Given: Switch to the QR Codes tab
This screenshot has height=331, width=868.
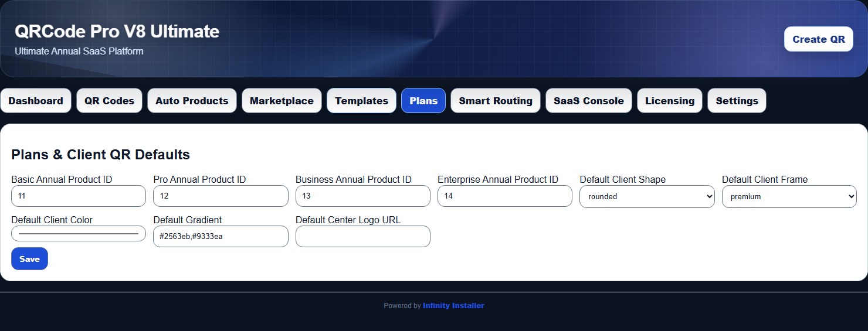Looking at the screenshot, I should tap(109, 101).
